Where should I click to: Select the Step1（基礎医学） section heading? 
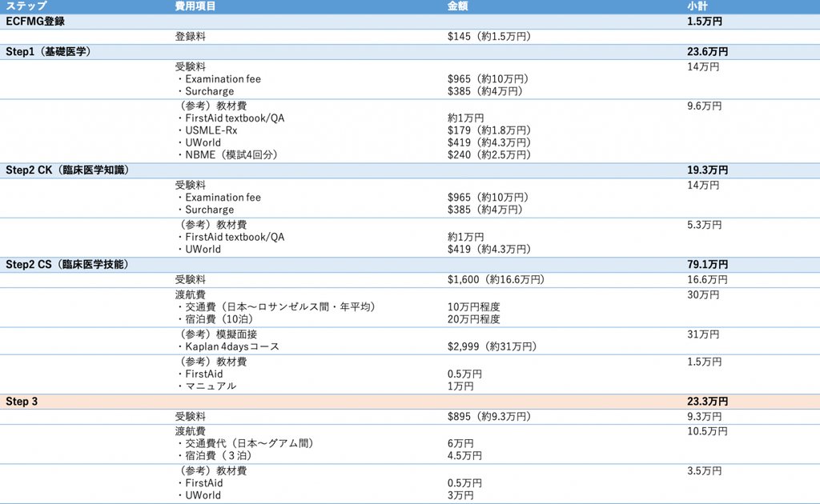48,52
